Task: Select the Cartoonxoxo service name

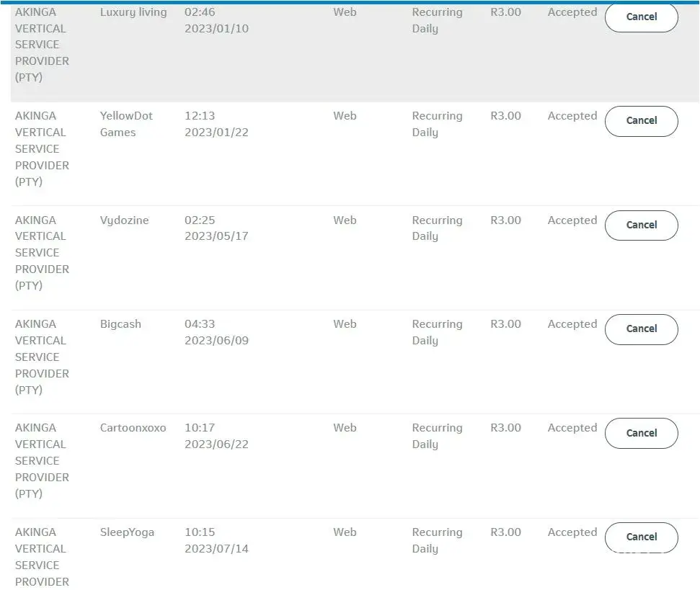Action: tap(133, 428)
